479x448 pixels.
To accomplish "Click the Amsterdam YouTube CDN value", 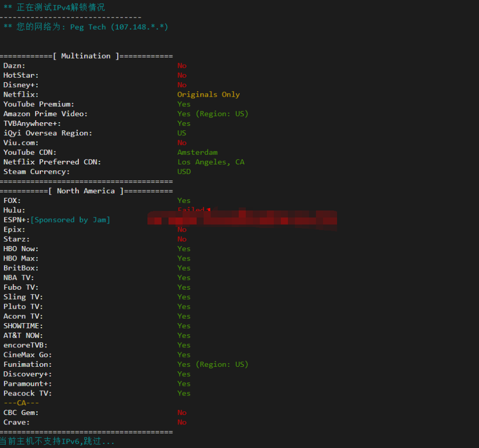I will (x=198, y=152).
